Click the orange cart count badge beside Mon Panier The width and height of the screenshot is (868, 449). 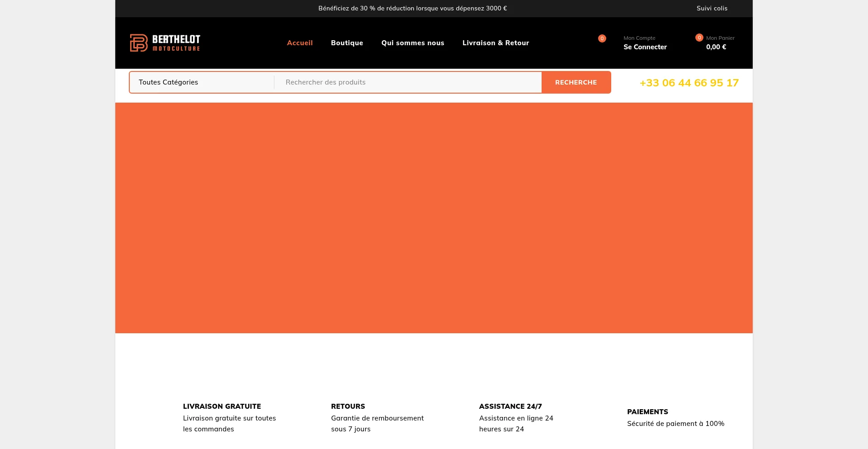699,38
